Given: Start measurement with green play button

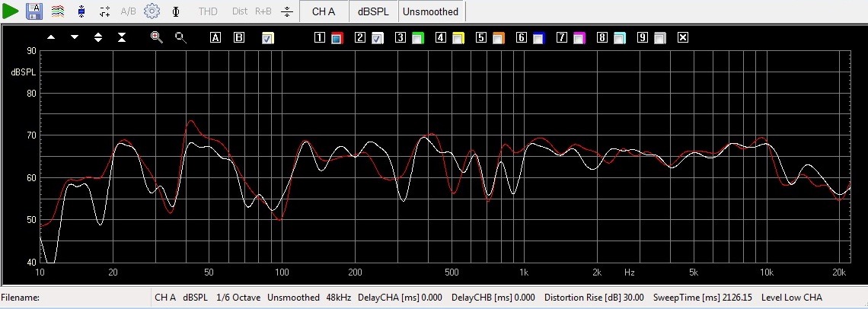Looking at the screenshot, I should [11, 11].
